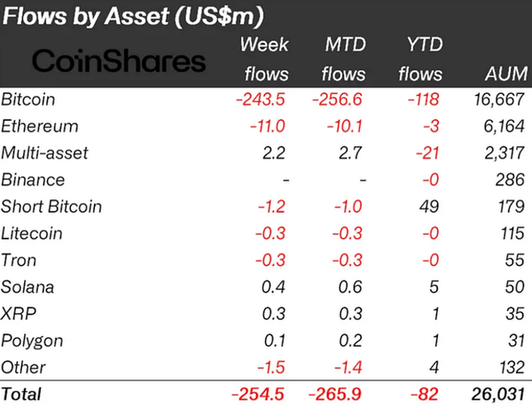The width and height of the screenshot is (532, 415).
Task: Select the MTD flows column header
Action: click(341, 60)
